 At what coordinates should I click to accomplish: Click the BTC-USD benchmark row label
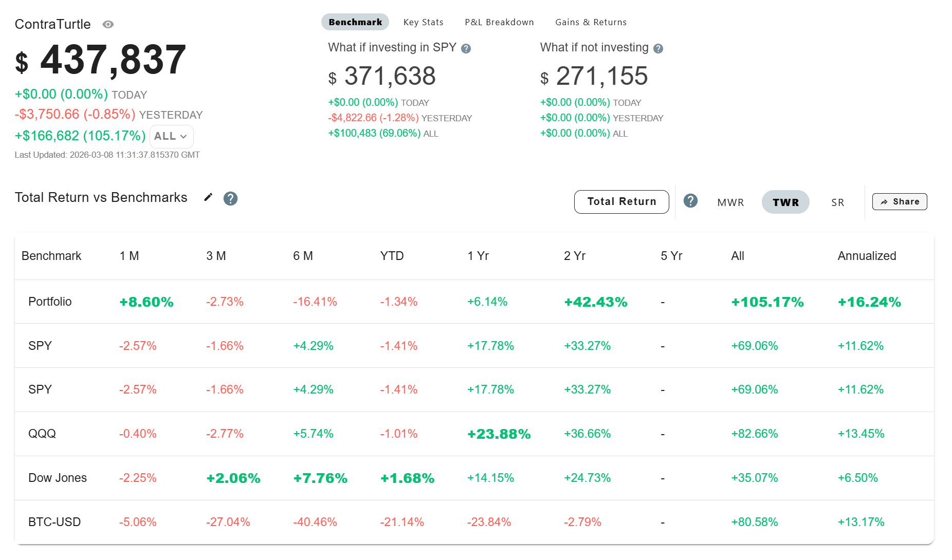[x=54, y=522]
